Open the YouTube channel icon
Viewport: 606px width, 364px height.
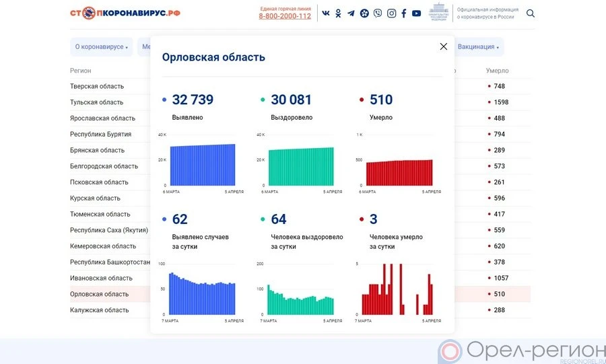pyautogui.click(x=416, y=13)
